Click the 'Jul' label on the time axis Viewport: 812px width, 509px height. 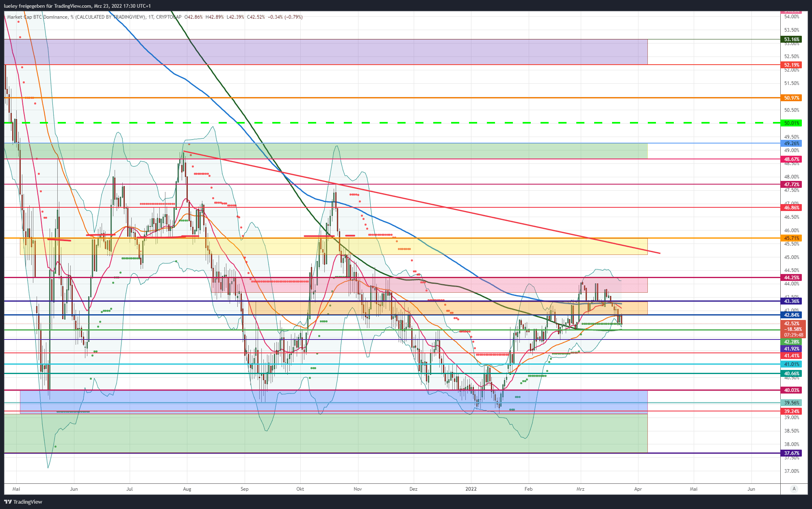[x=129, y=489]
